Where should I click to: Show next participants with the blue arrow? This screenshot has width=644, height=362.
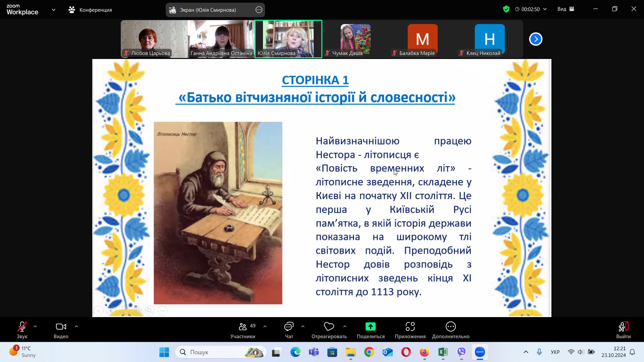click(536, 39)
